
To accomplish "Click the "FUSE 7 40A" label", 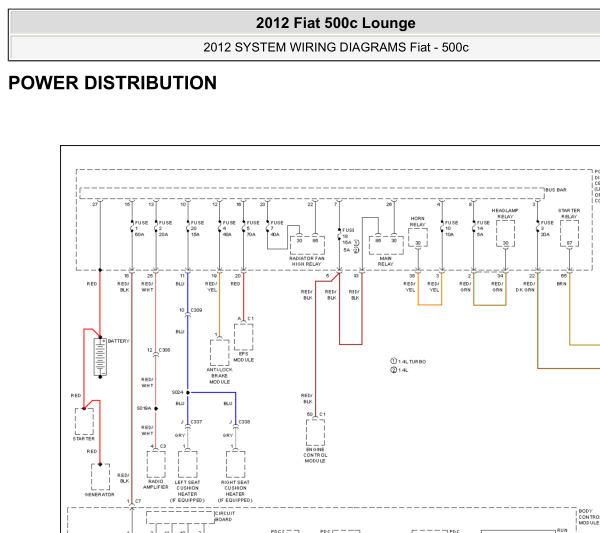I will pos(276,228).
